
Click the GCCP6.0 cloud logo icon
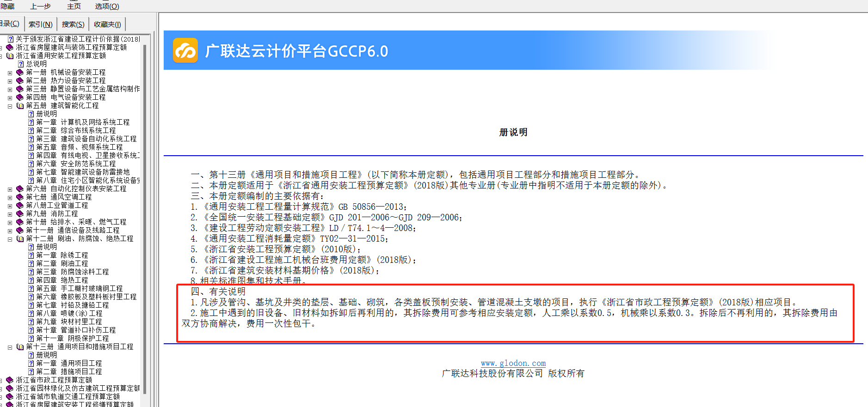coord(185,50)
